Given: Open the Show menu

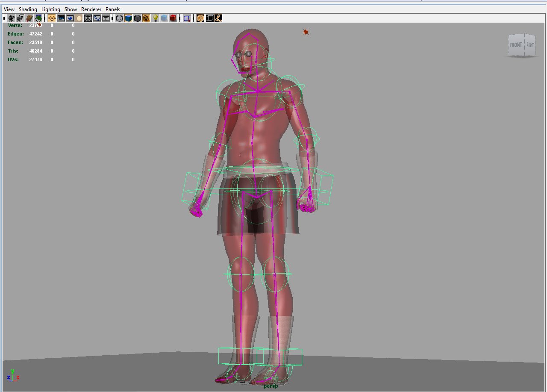Looking at the screenshot, I should 70,9.
